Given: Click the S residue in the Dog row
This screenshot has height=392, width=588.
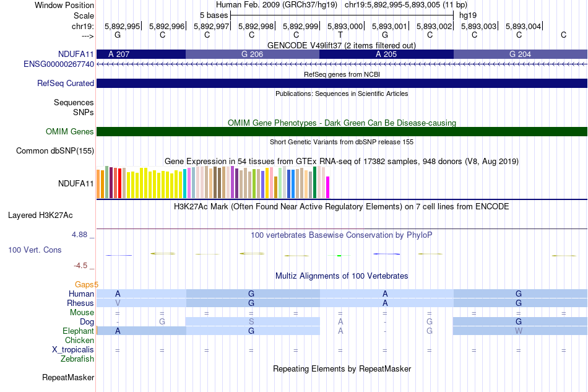Looking at the screenshot, I should pyautogui.click(x=251, y=321).
